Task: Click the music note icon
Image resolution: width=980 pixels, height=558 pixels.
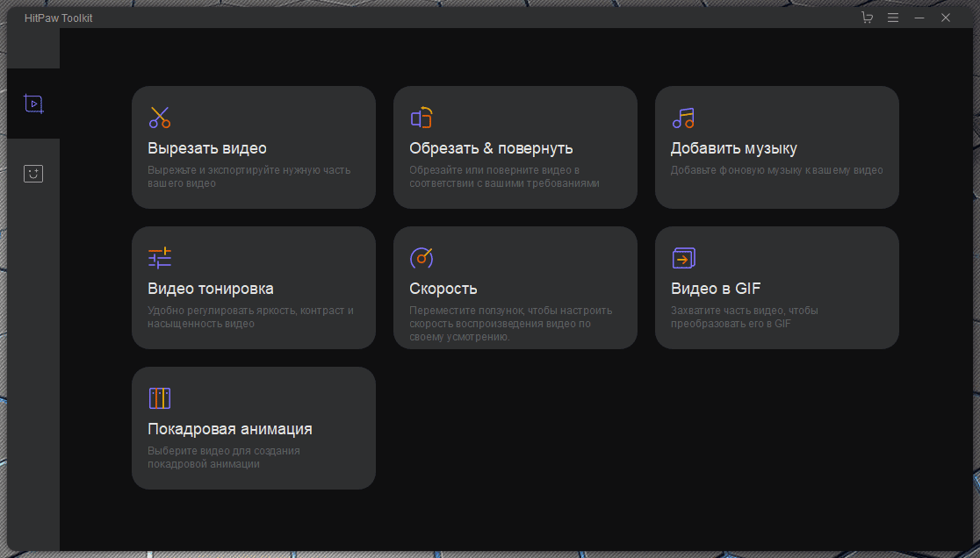Action: [683, 118]
